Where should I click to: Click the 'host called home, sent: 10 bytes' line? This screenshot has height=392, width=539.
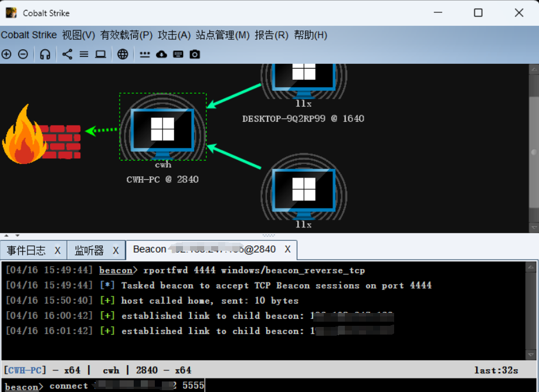152,301
